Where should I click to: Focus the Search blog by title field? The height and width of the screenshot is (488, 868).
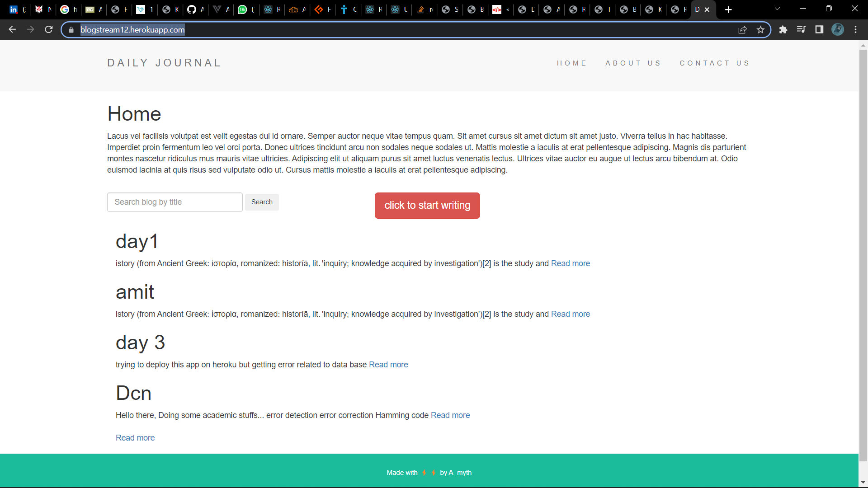pyautogui.click(x=175, y=202)
